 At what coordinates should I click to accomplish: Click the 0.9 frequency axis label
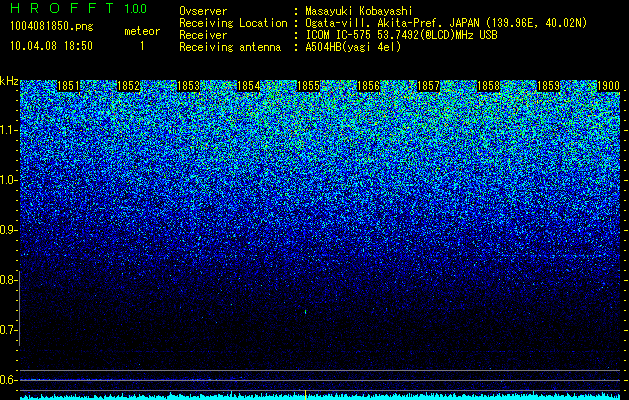pos(8,230)
